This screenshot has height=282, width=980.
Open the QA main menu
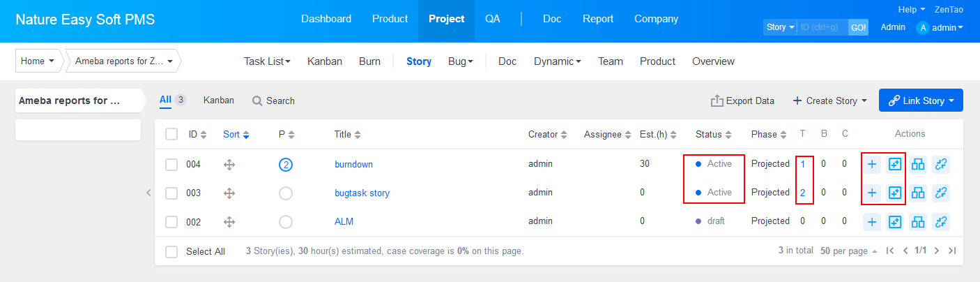(x=493, y=19)
